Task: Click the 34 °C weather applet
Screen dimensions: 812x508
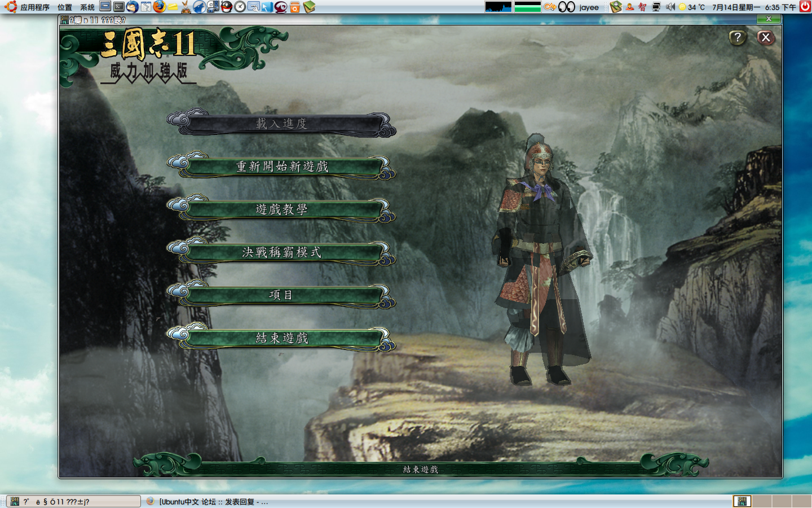Action: coord(692,7)
